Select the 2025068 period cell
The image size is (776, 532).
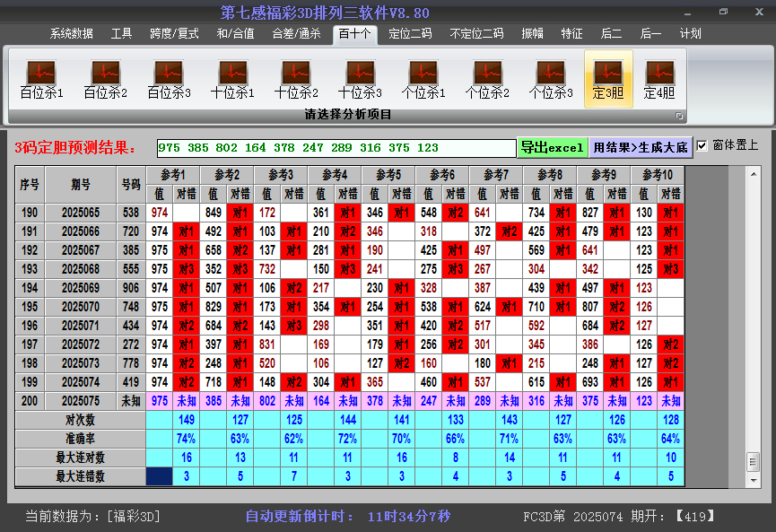point(81,269)
